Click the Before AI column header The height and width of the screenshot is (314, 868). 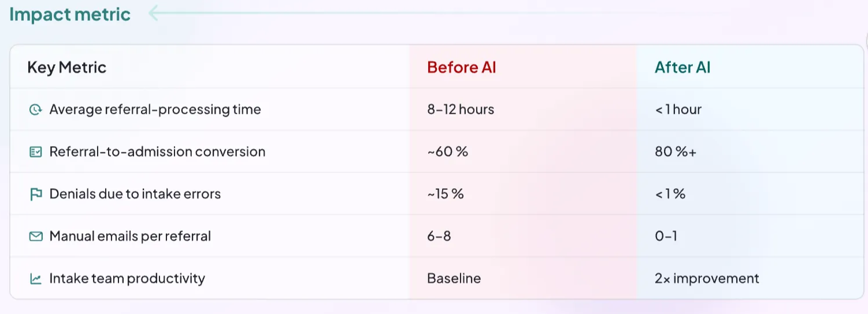[462, 68]
